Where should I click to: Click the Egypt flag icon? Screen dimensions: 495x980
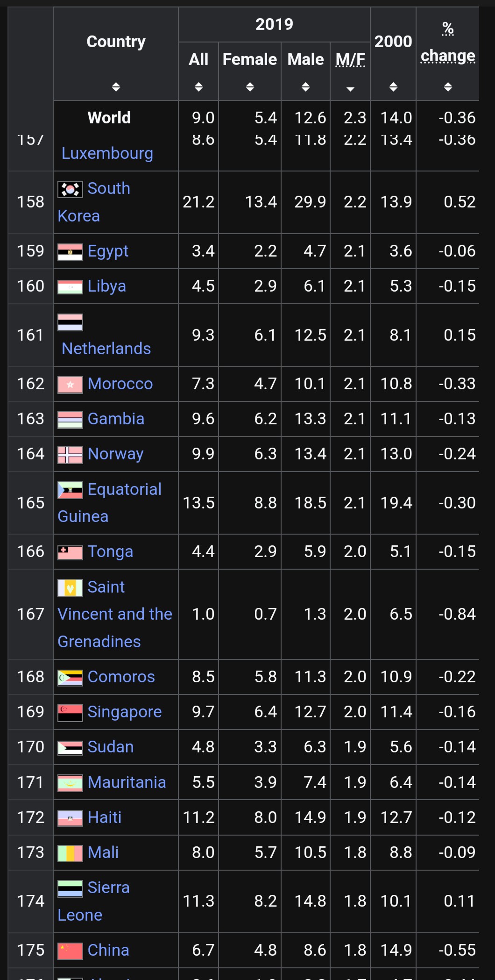click(x=70, y=252)
